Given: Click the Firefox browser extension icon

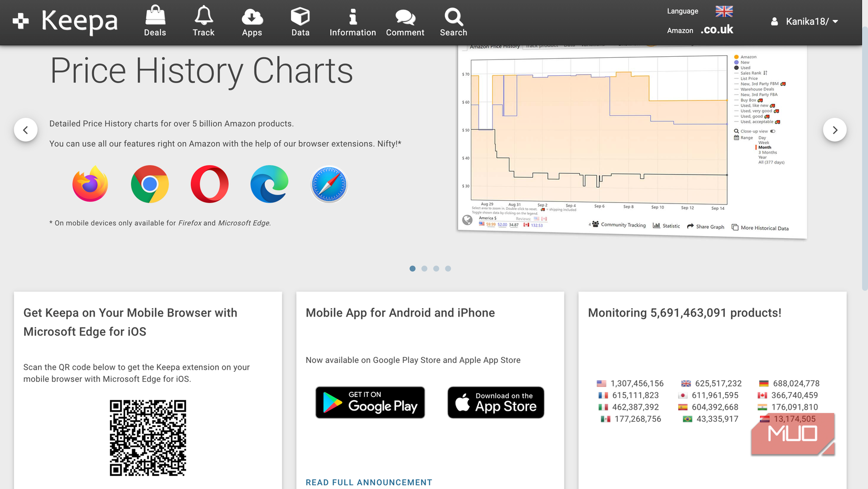Looking at the screenshot, I should click(90, 184).
